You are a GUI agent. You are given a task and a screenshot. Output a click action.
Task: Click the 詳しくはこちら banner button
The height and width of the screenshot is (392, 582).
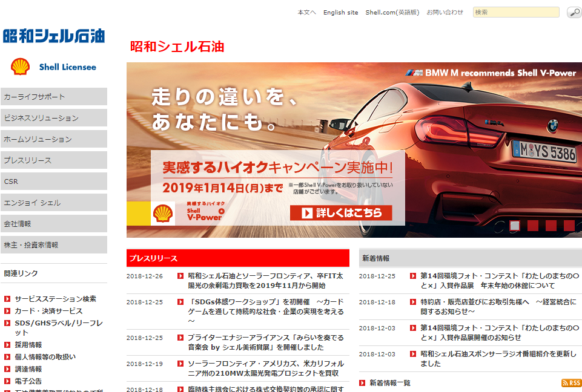coord(341,213)
